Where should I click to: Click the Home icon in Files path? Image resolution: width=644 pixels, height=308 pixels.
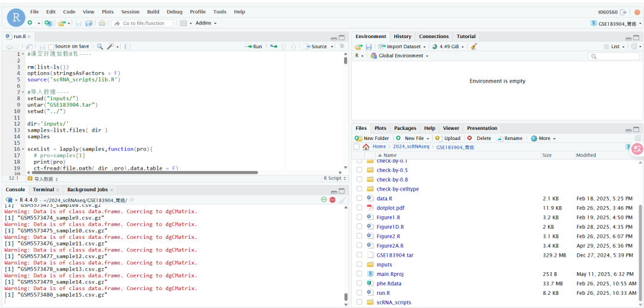[366, 147]
